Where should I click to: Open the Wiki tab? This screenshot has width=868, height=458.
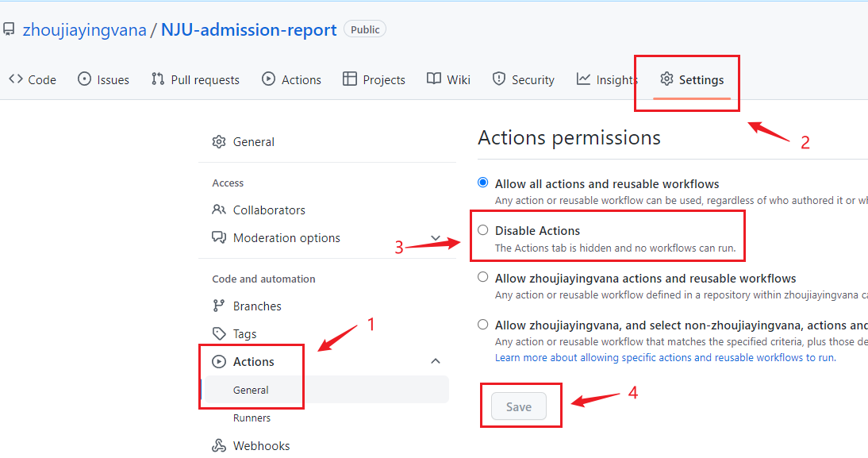coord(449,79)
